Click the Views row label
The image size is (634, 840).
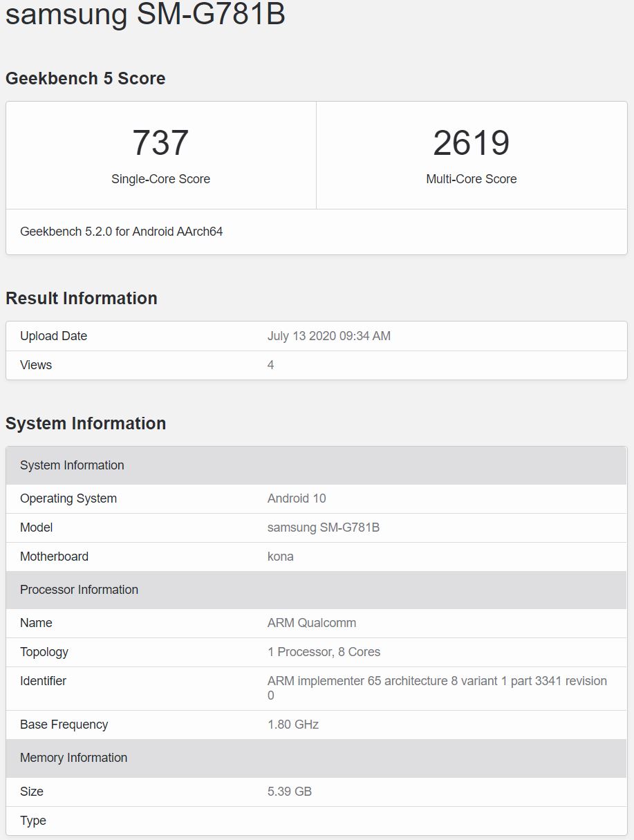[x=36, y=365]
